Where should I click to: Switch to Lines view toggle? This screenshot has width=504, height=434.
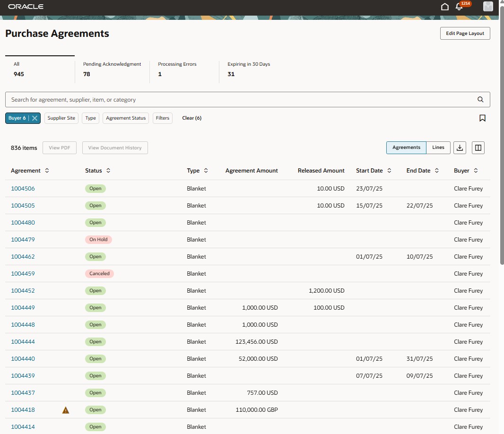pos(438,148)
